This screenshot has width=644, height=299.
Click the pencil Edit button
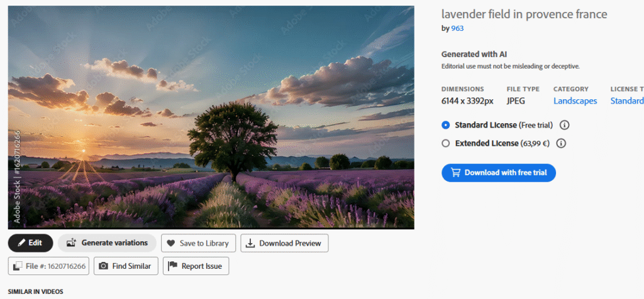(x=30, y=242)
